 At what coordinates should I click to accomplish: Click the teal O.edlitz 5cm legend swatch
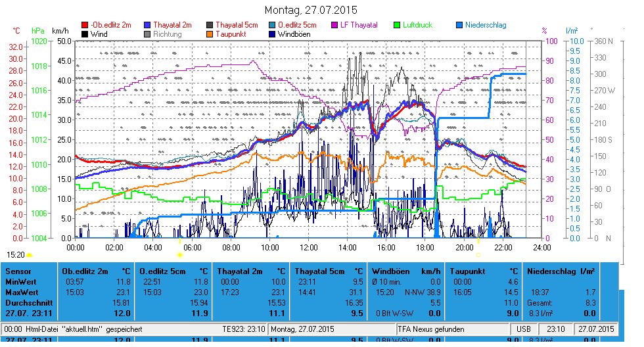point(272,25)
